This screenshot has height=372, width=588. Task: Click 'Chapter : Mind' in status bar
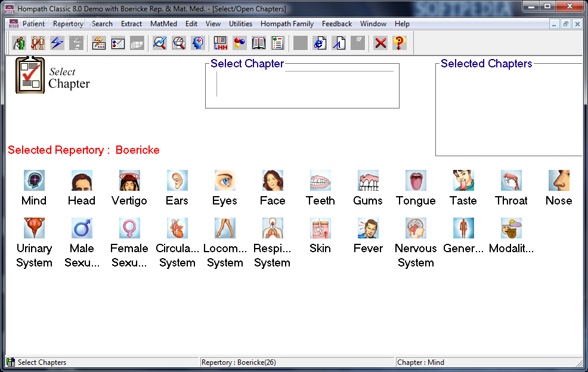click(420, 362)
